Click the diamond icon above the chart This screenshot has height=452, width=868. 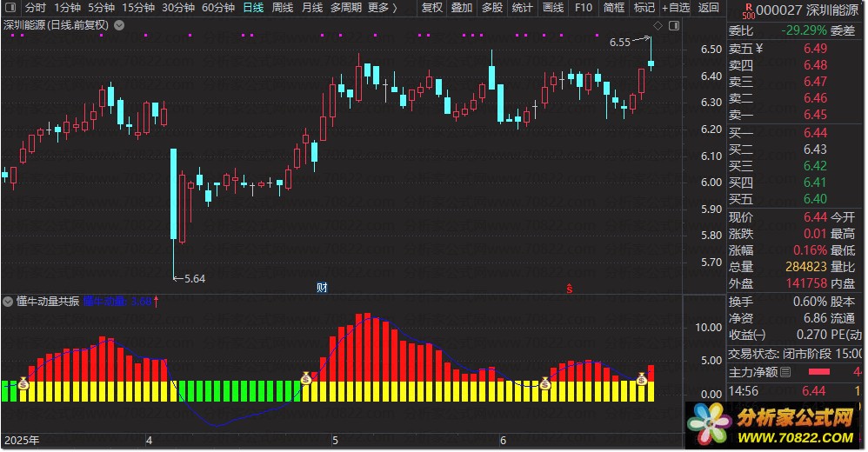point(658,25)
